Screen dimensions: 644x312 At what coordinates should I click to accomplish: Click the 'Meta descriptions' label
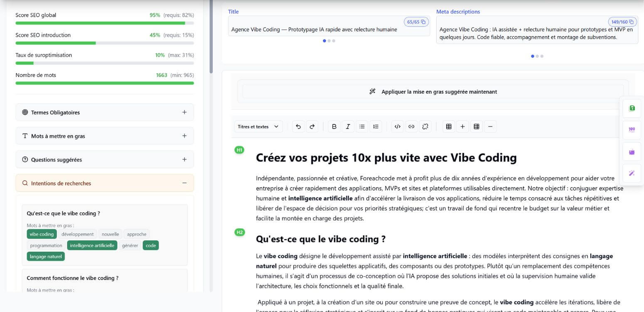point(458,12)
